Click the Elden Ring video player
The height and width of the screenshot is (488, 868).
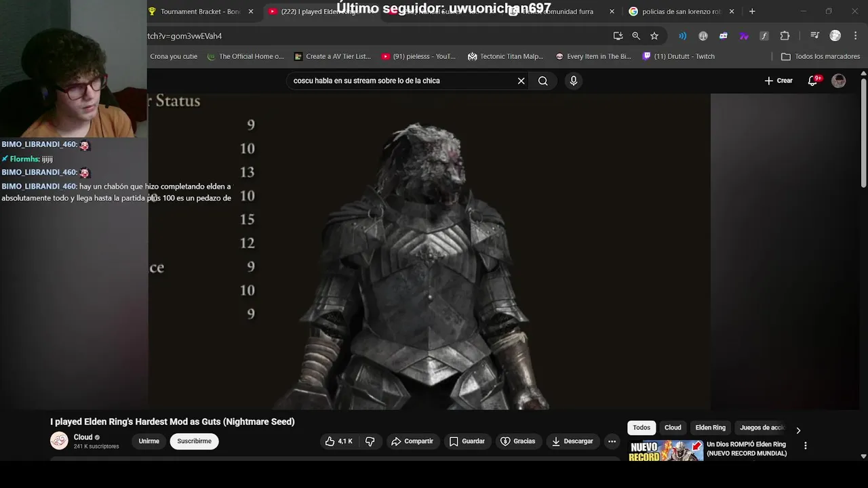pyautogui.click(x=429, y=251)
